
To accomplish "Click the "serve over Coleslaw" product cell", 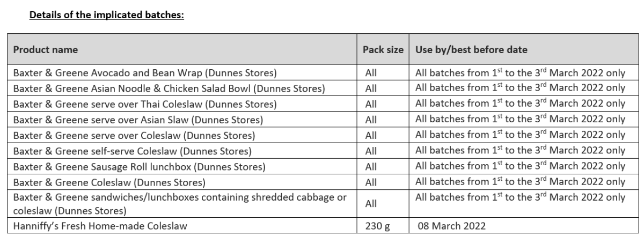I will coord(134,135).
